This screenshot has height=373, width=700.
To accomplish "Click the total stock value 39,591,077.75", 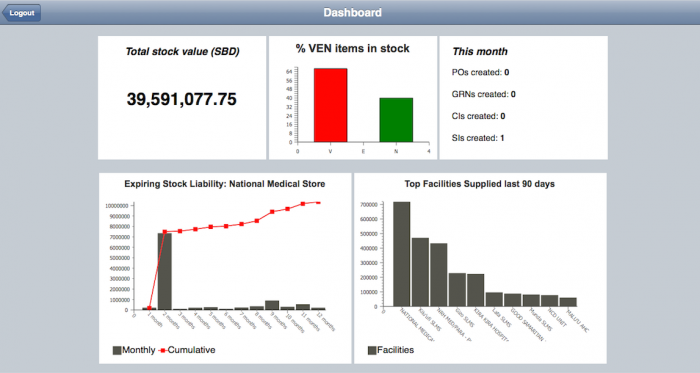I will coord(182,99).
